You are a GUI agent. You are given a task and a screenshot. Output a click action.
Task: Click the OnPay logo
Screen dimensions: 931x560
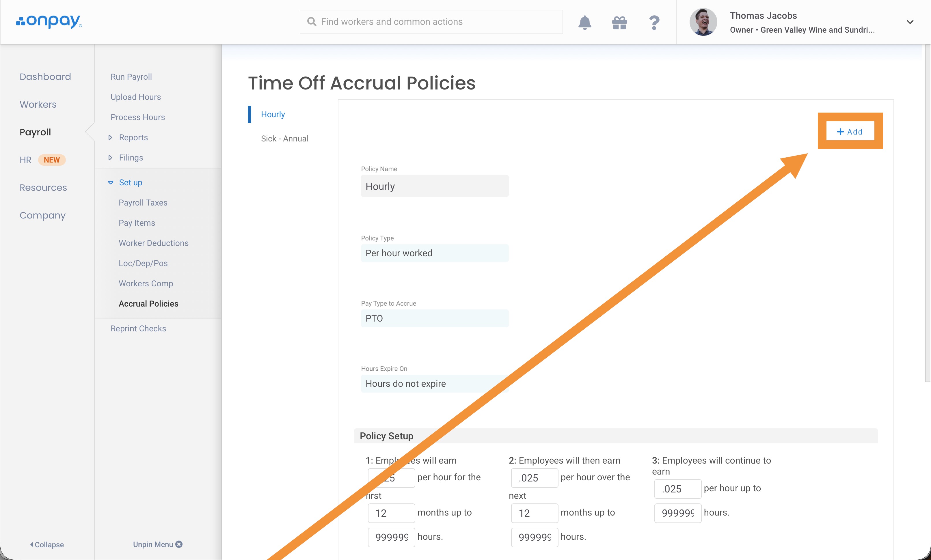pos(49,22)
